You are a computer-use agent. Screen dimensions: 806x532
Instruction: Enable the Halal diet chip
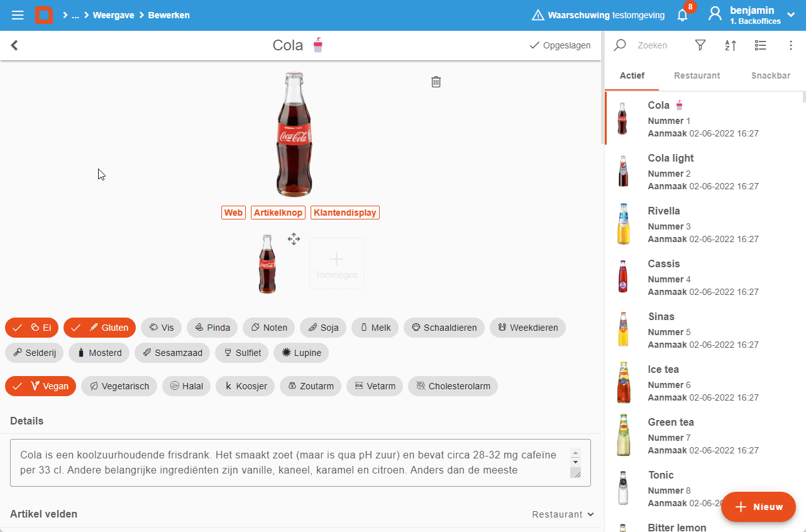(186, 386)
